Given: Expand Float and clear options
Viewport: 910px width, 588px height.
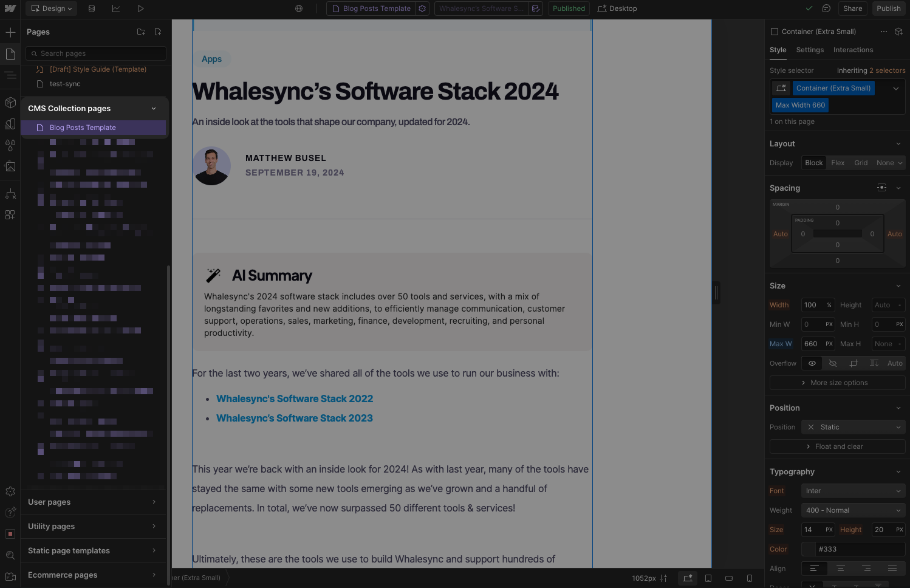Looking at the screenshot, I should [x=837, y=446].
